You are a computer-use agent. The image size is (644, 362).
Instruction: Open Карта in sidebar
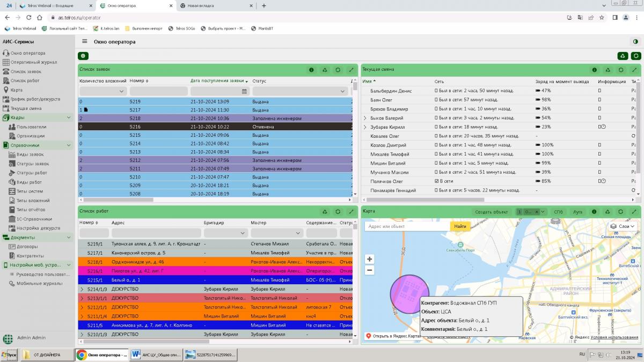coord(16,90)
